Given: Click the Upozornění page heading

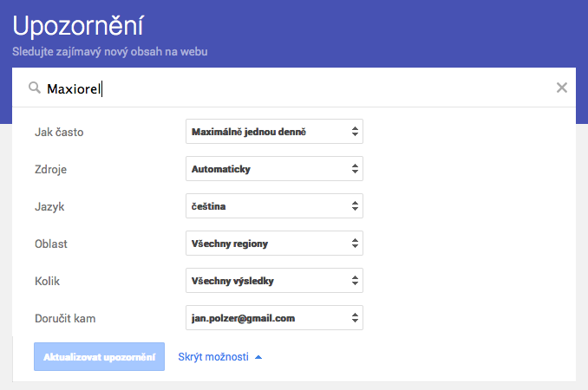Looking at the screenshot, I should 78,26.
